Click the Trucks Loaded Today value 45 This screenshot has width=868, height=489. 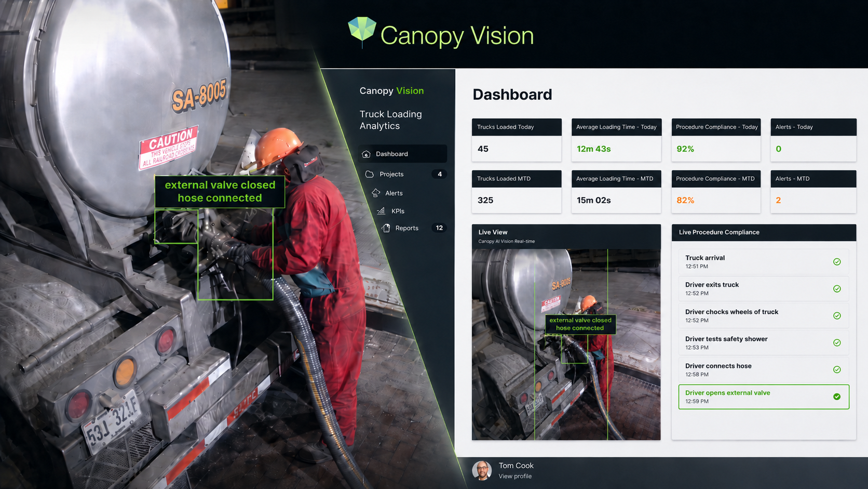click(483, 149)
